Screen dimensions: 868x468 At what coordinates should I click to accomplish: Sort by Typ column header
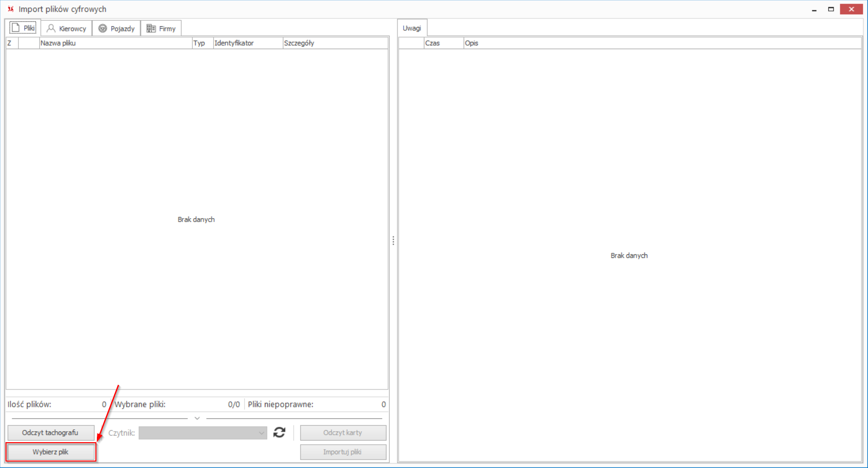point(202,43)
